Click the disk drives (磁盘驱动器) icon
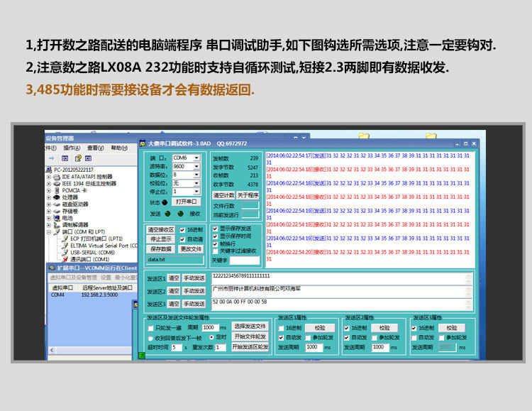 [x=57, y=204]
